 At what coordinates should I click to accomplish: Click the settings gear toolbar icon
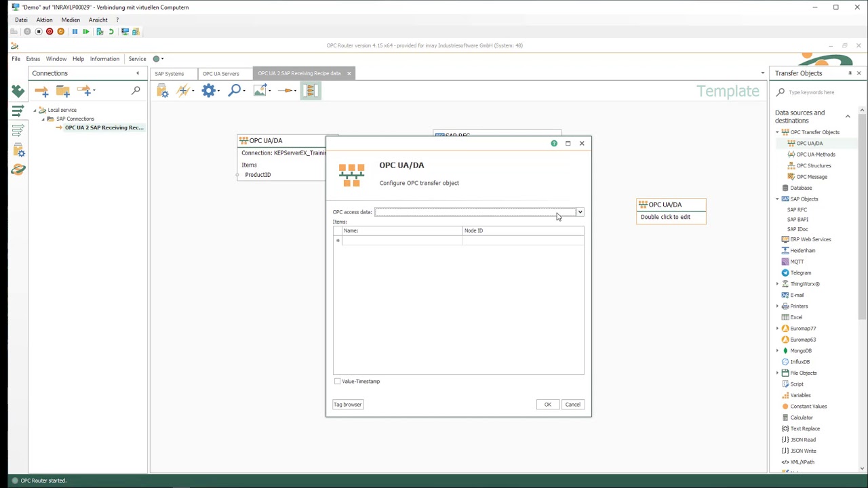click(x=208, y=90)
